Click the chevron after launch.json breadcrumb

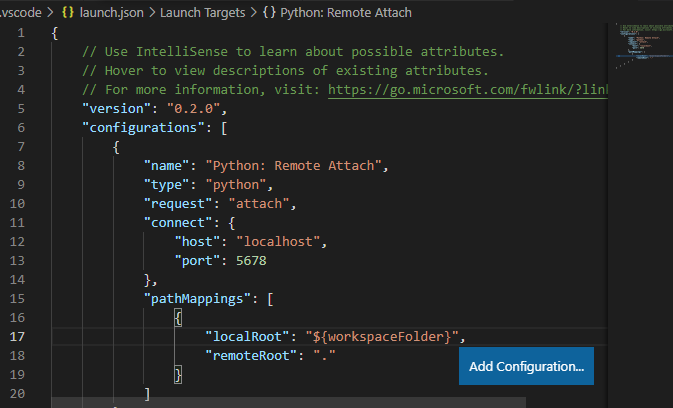(x=152, y=12)
